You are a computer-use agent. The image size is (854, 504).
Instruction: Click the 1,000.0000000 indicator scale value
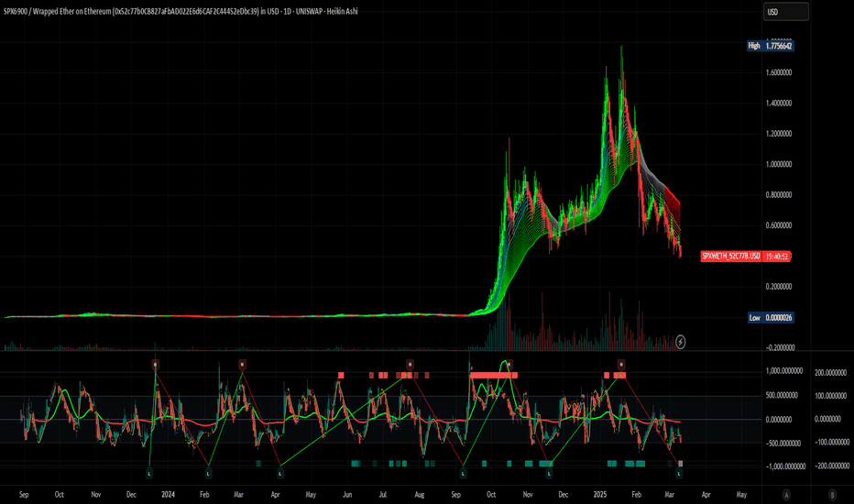pos(783,371)
